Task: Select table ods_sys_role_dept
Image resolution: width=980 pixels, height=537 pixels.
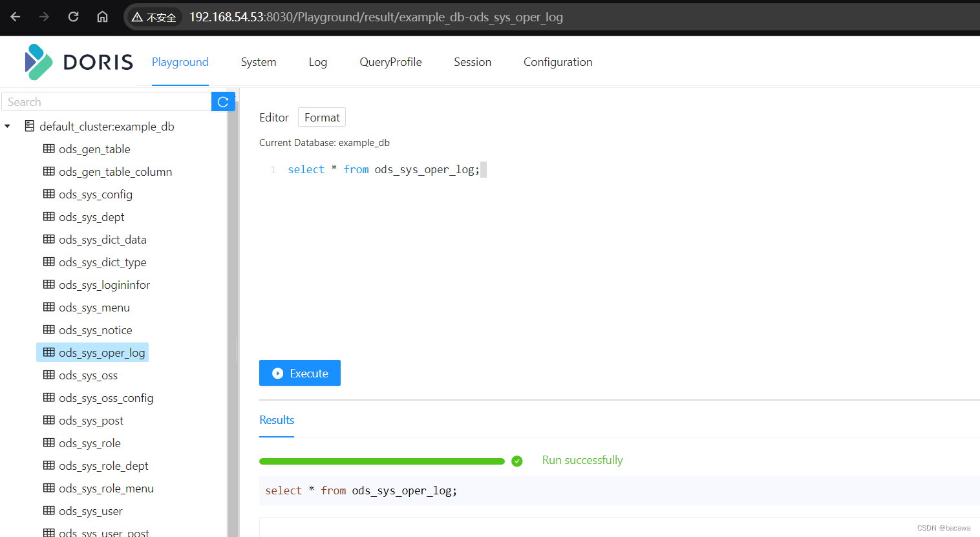Action: 103,466
